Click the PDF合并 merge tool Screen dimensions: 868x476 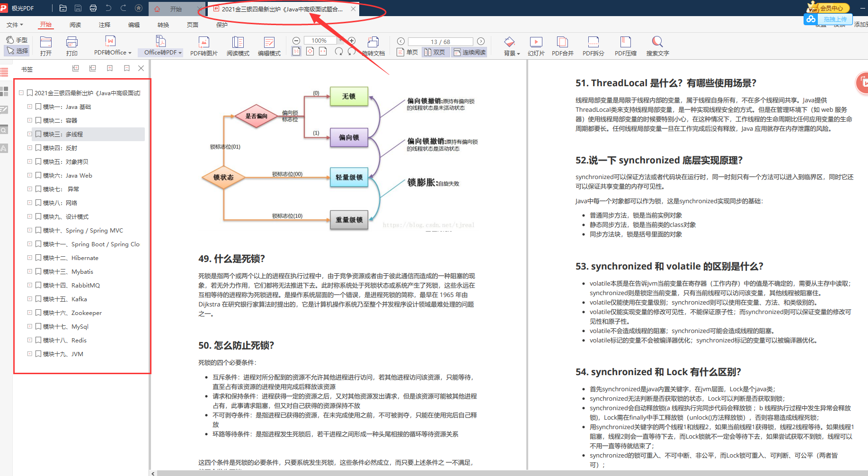(563, 46)
